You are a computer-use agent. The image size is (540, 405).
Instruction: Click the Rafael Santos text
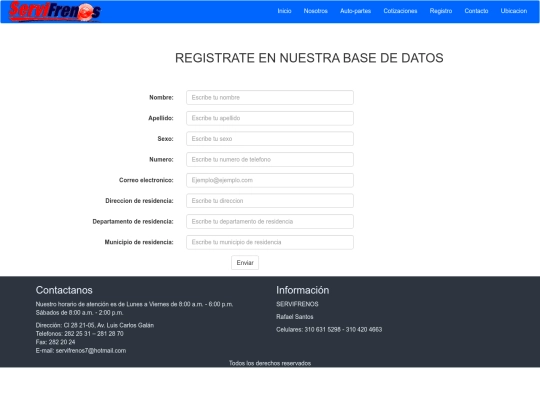(x=294, y=317)
